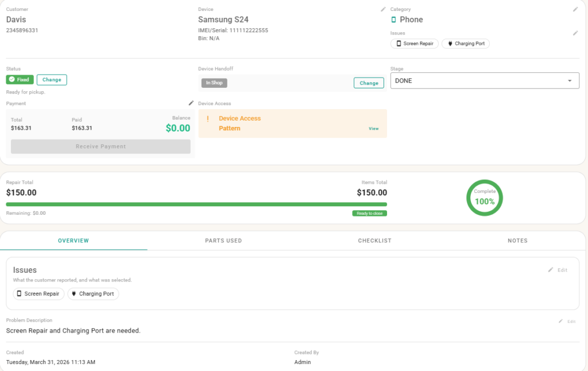Open the Checklist tab
Image resolution: width=588 pixels, height=371 pixels.
click(x=374, y=241)
